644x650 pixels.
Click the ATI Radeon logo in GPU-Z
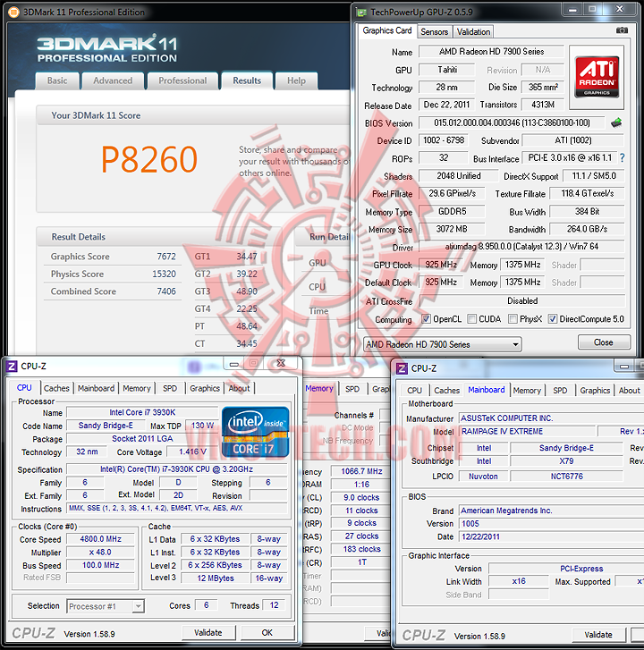[597, 77]
